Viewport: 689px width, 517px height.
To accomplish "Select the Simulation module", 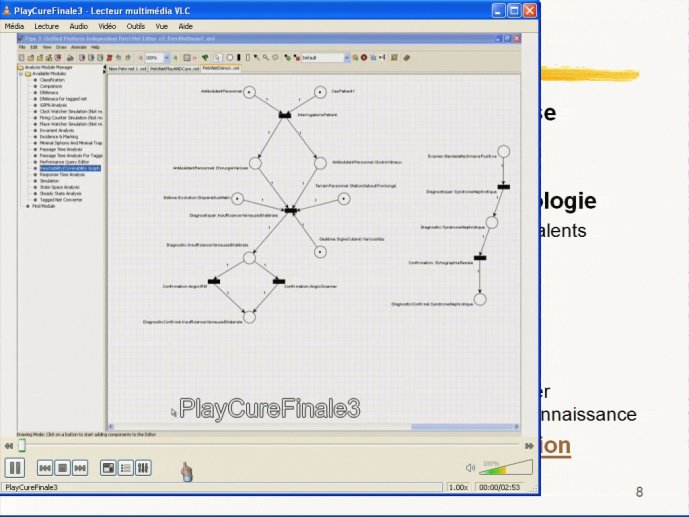I will point(49,181).
